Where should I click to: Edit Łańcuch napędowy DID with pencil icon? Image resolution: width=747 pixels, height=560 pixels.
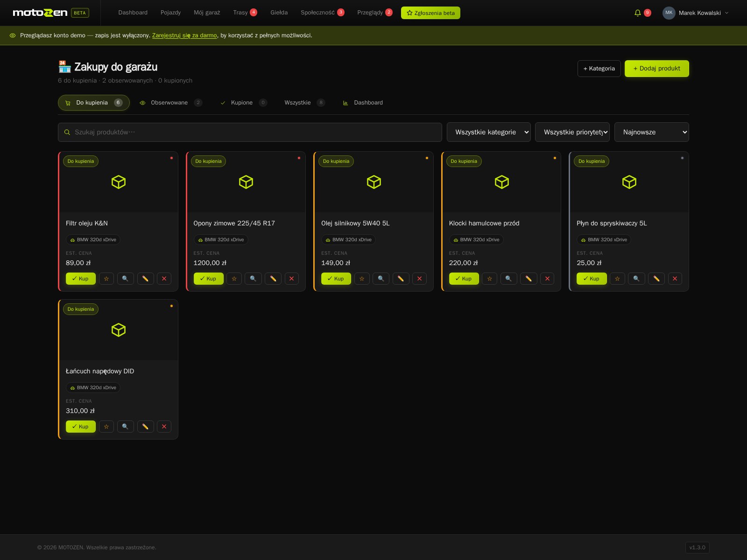click(x=145, y=427)
